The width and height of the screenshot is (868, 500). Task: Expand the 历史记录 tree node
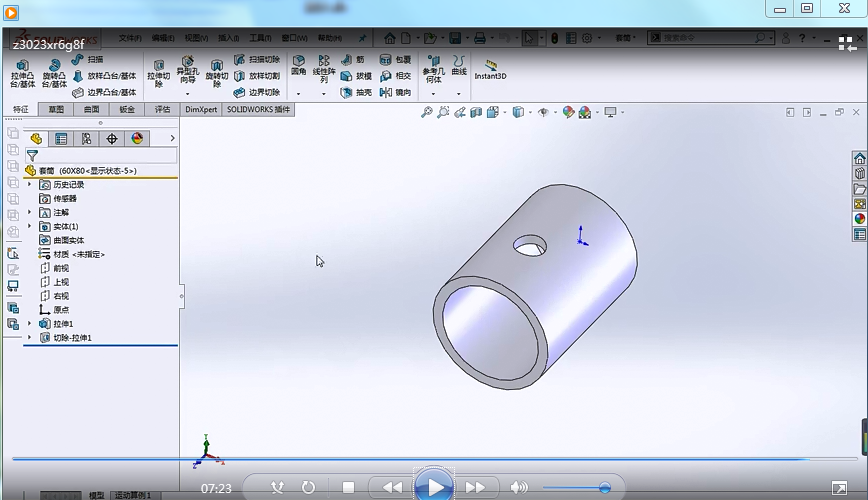pos(29,185)
